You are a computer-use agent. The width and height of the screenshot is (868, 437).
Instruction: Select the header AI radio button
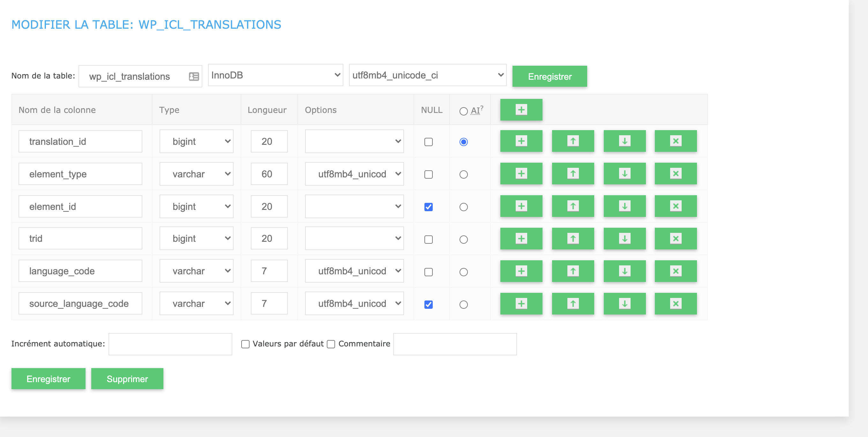(x=463, y=111)
